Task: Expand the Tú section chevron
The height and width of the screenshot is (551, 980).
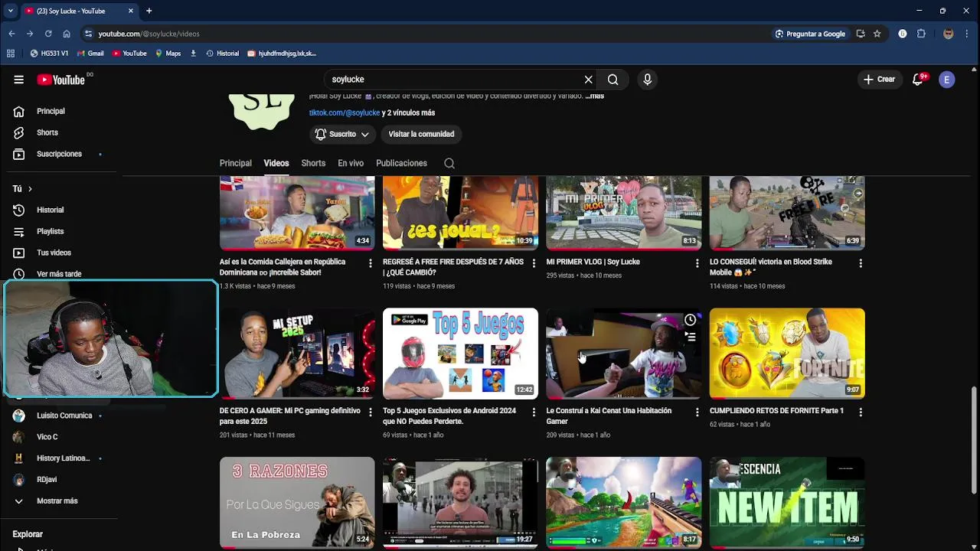Action: [x=30, y=189]
